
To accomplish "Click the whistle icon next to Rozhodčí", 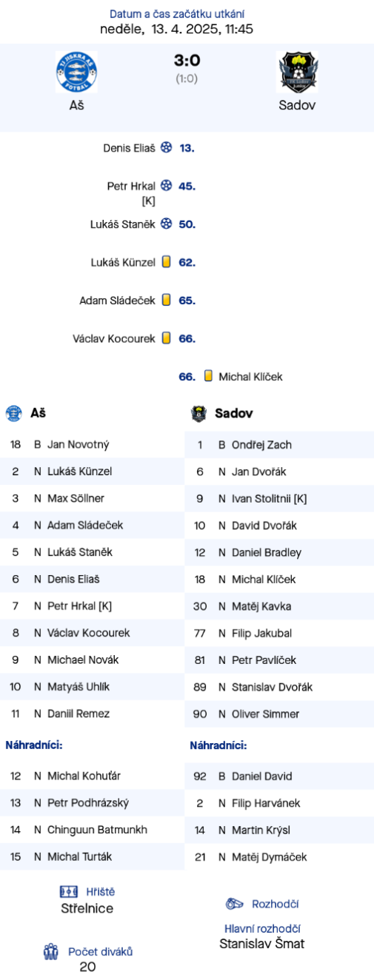I will 235,904.
